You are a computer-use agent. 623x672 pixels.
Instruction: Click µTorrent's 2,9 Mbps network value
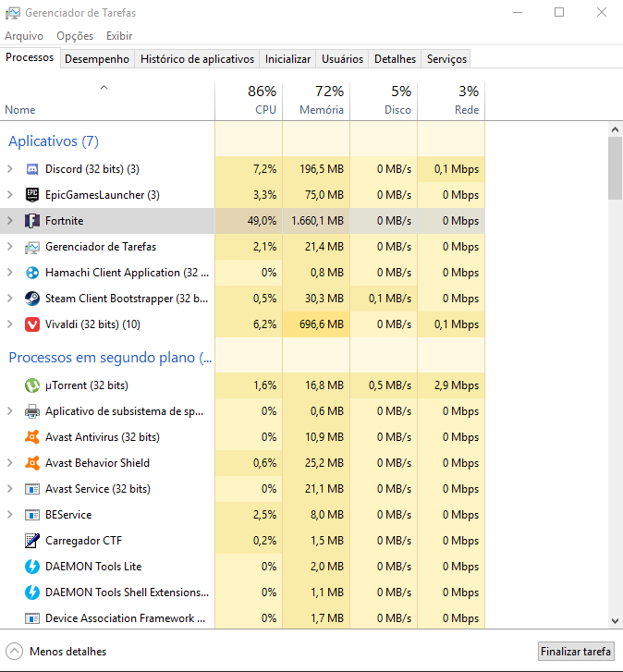pos(457,385)
